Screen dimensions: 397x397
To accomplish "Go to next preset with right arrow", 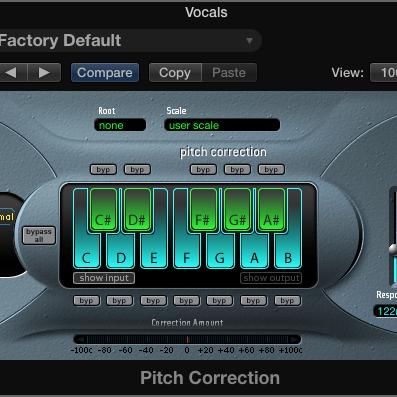I will [x=44, y=72].
